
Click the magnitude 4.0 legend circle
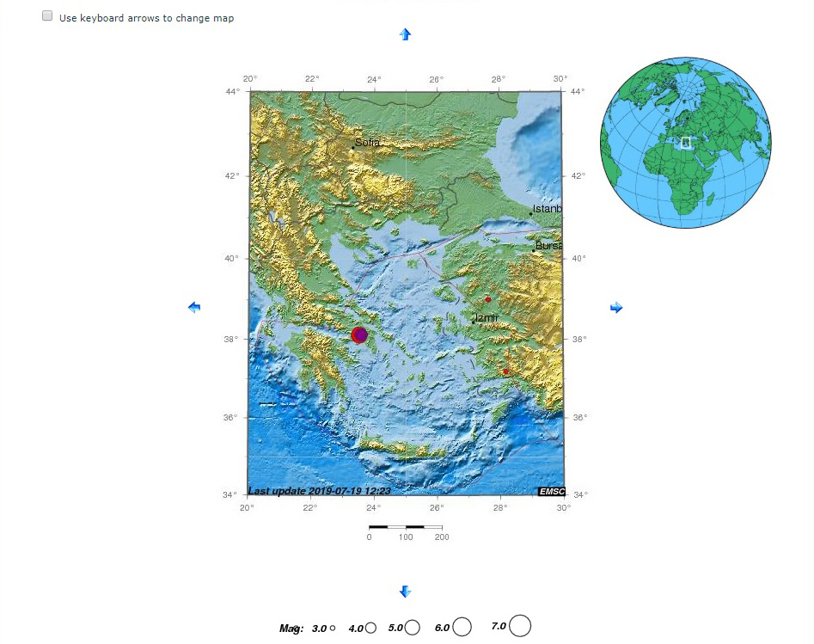tap(370, 629)
